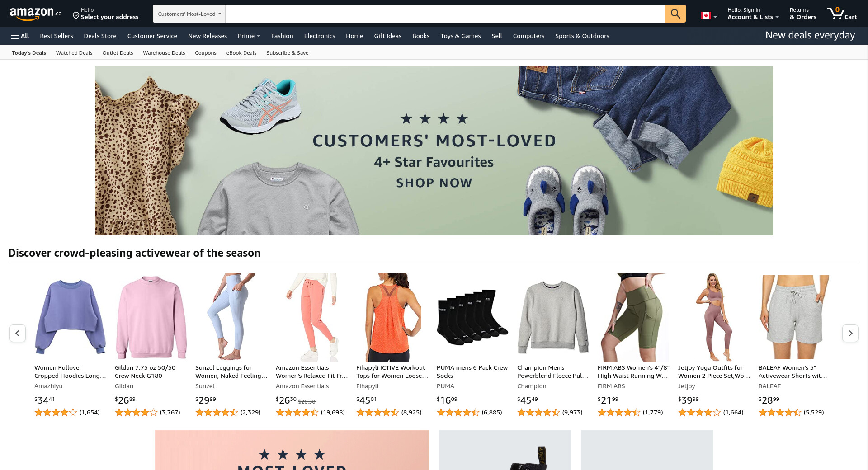Open the shopping cart icon

[842, 14]
